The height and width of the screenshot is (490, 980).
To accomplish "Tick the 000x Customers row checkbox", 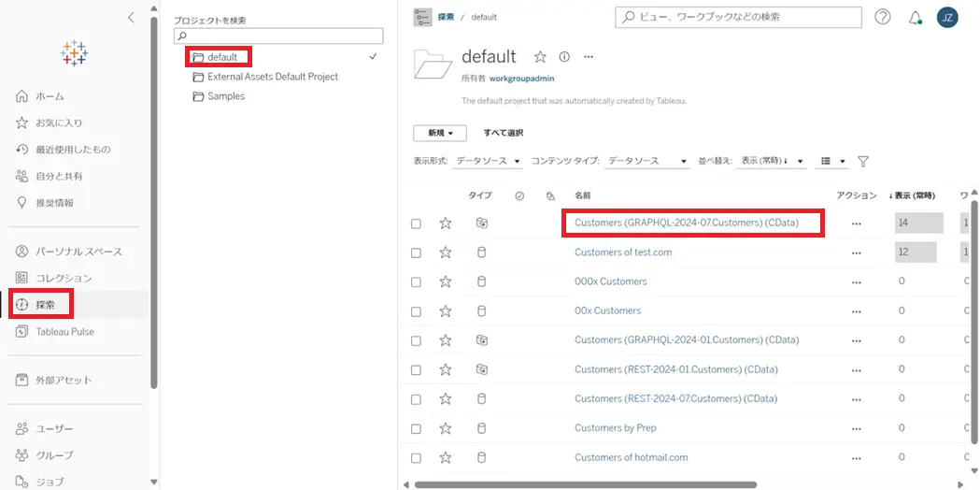I will (x=416, y=282).
